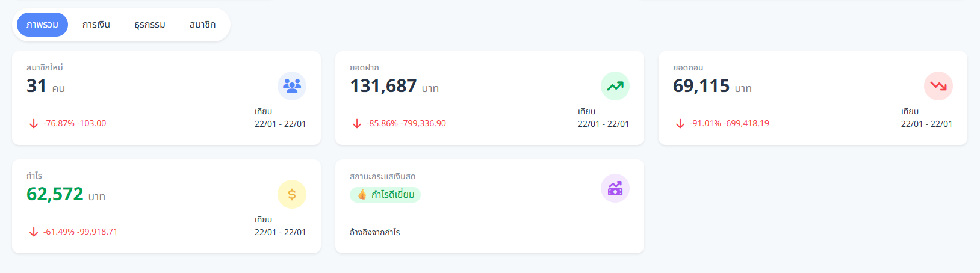Click the date range in ยอดถอน card

click(x=926, y=124)
